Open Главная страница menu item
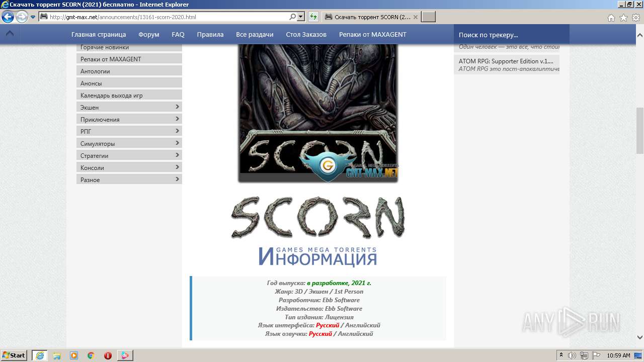 [99, 35]
